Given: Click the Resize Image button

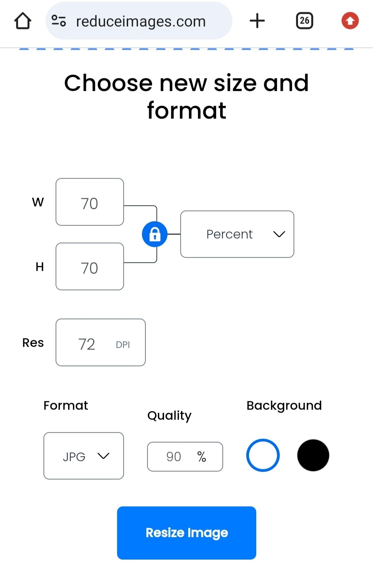Looking at the screenshot, I should 186,533.
